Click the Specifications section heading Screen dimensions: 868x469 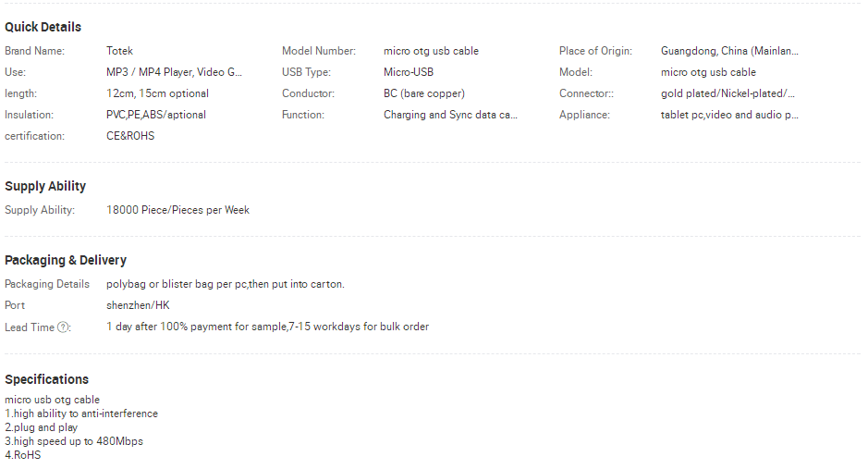pos(46,379)
